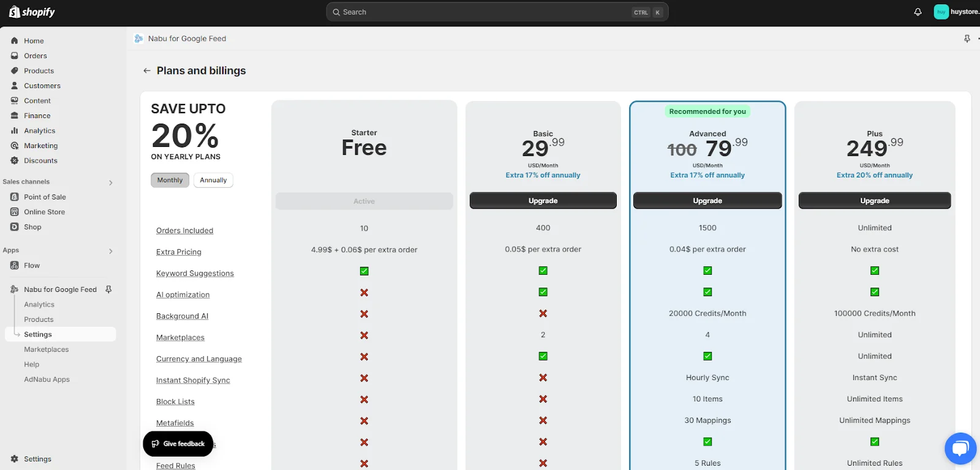Screen dimensions: 980x470
Task: Click 'Unlimited Mappings' text
Action: [875, 420]
